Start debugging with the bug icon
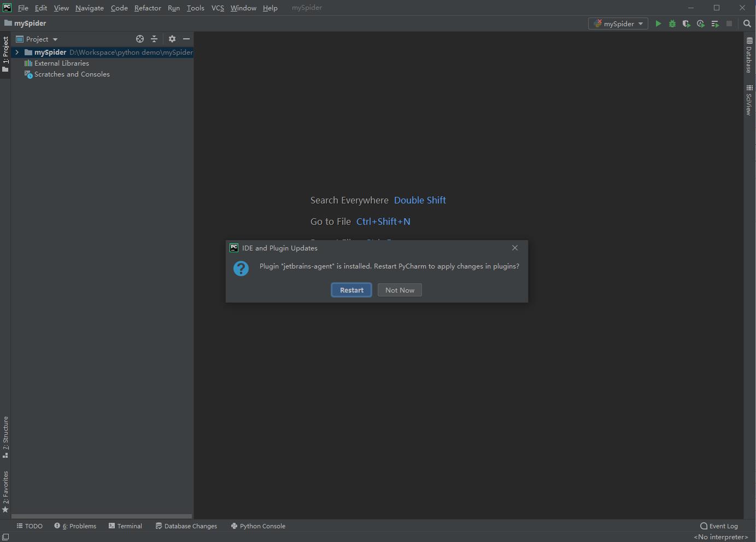This screenshot has width=756, height=542. click(672, 24)
